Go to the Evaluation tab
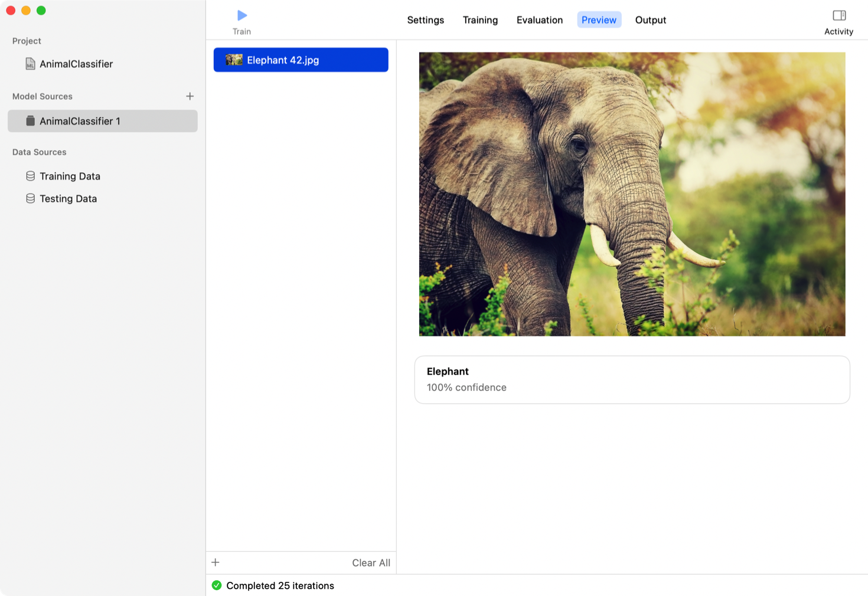This screenshot has height=596, width=868. (x=539, y=20)
